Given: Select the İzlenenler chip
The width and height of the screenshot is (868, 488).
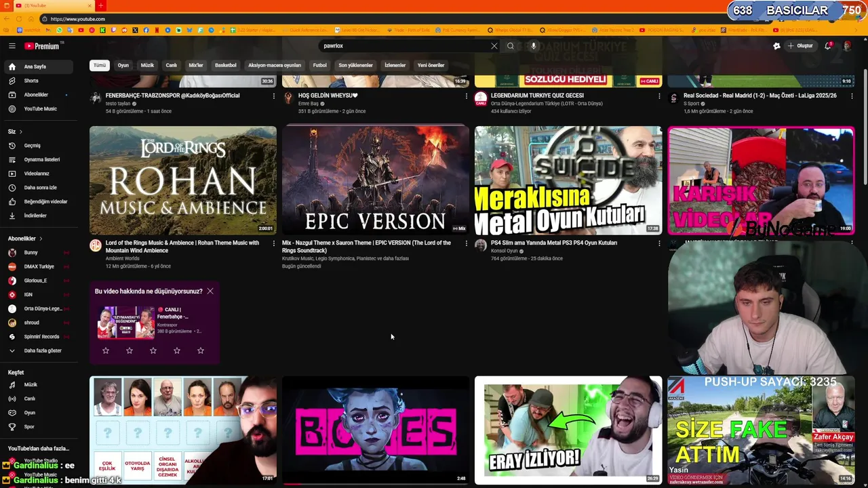Looking at the screenshot, I should pos(395,65).
